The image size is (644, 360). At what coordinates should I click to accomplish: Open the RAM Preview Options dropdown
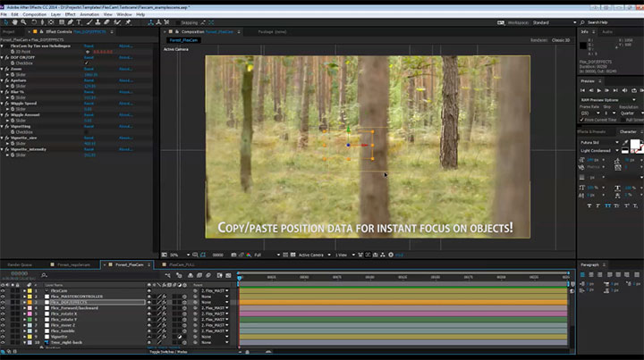coord(608,100)
